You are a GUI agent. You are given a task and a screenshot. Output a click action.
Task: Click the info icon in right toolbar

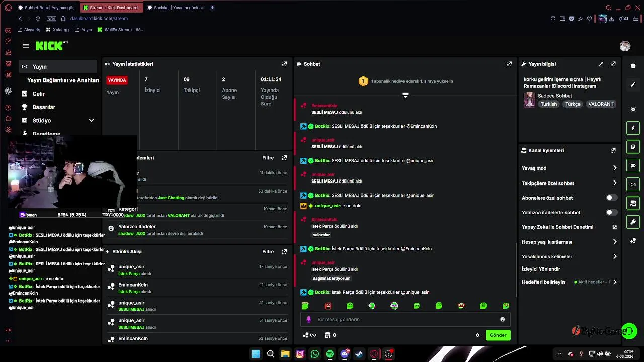click(x=633, y=66)
